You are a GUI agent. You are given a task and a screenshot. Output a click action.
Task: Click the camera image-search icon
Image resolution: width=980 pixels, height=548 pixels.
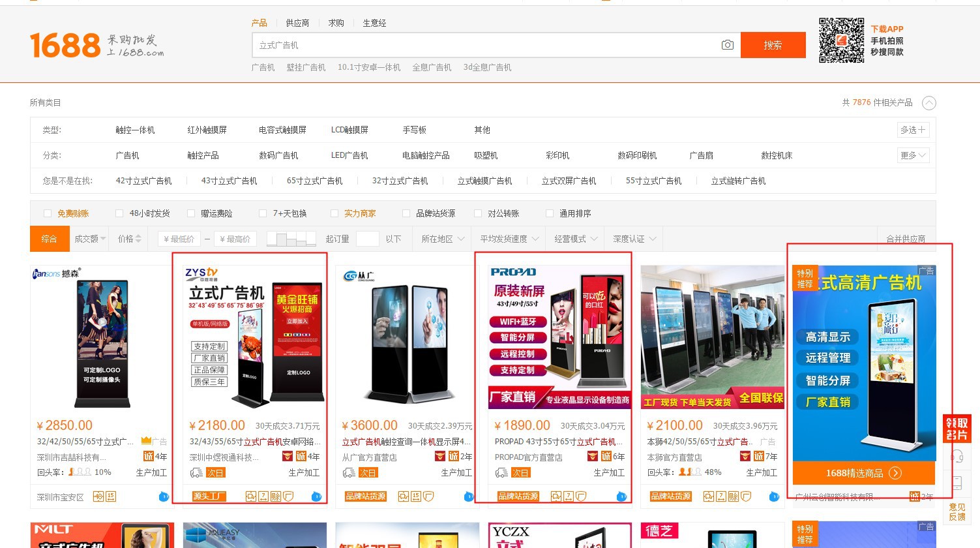tap(728, 45)
